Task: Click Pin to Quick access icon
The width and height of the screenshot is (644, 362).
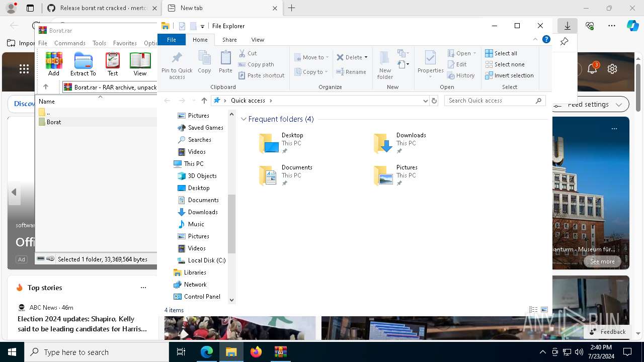Action: pos(177,65)
